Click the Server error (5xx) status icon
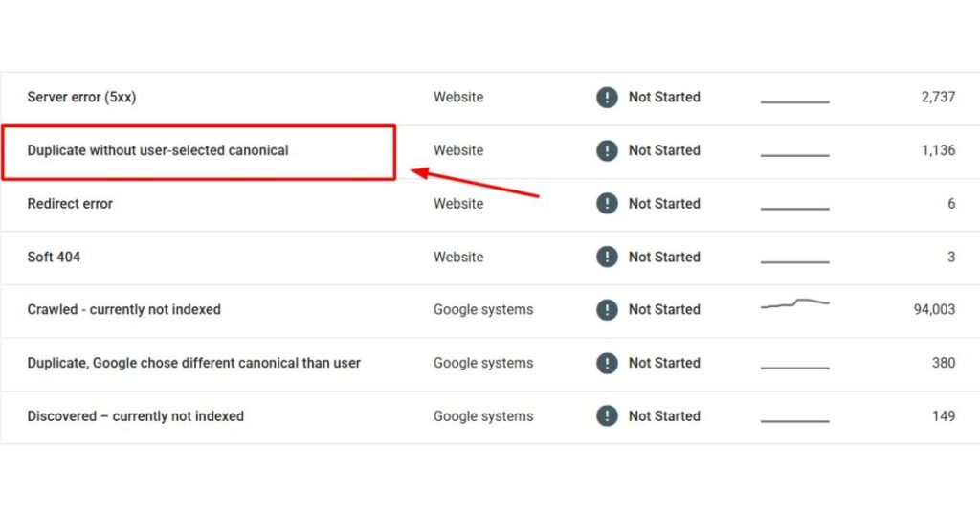 pos(607,97)
